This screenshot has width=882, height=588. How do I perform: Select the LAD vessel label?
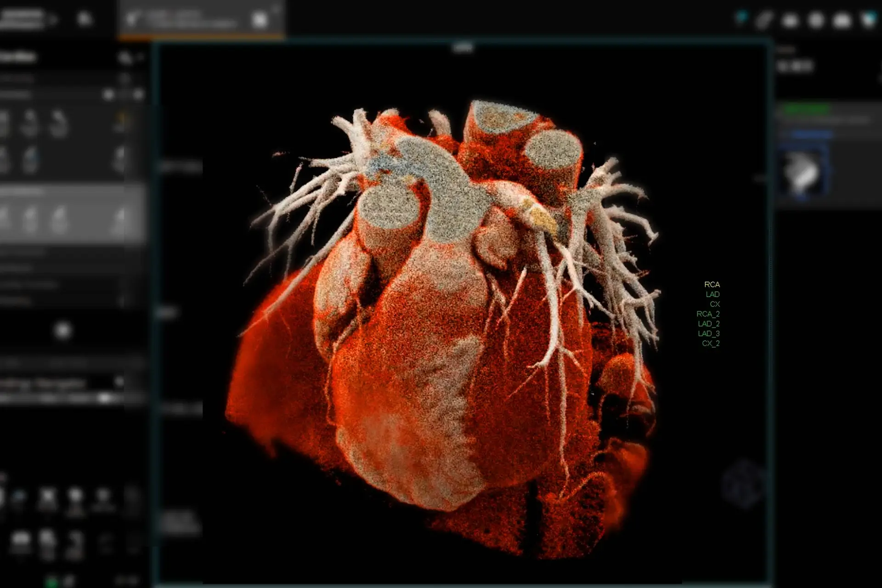(712, 294)
